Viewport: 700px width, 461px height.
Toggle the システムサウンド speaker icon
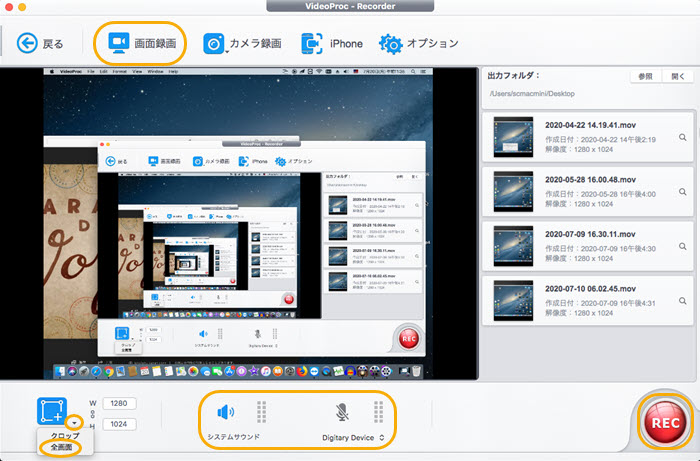(x=226, y=412)
